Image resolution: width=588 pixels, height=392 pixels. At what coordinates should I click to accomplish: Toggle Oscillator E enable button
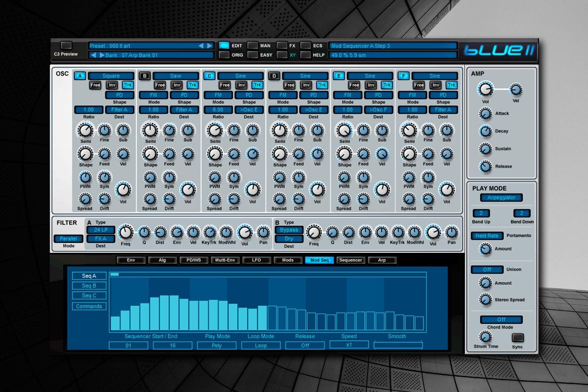339,75
